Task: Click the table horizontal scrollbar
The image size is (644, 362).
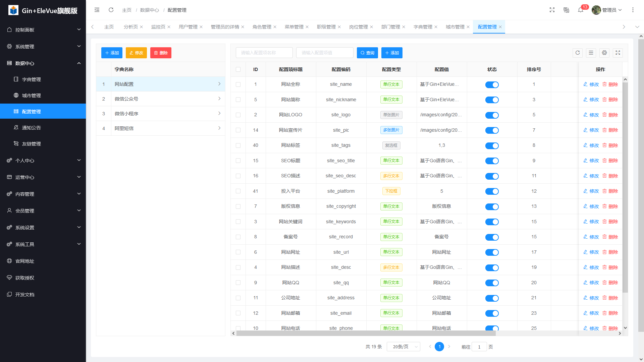Action: coord(366,333)
